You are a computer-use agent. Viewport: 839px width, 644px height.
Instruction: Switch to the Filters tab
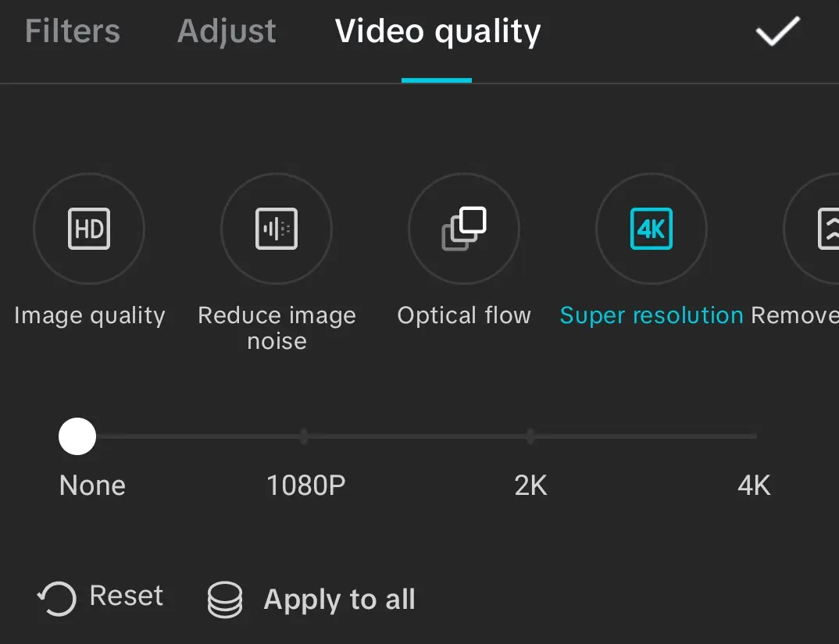(73, 31)
